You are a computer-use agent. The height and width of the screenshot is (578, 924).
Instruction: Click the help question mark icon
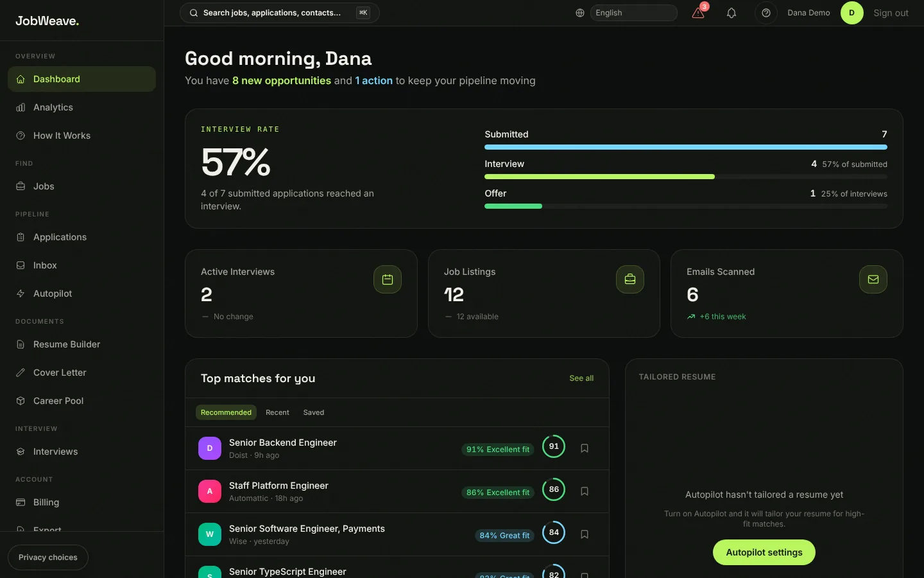pos(766,13)
